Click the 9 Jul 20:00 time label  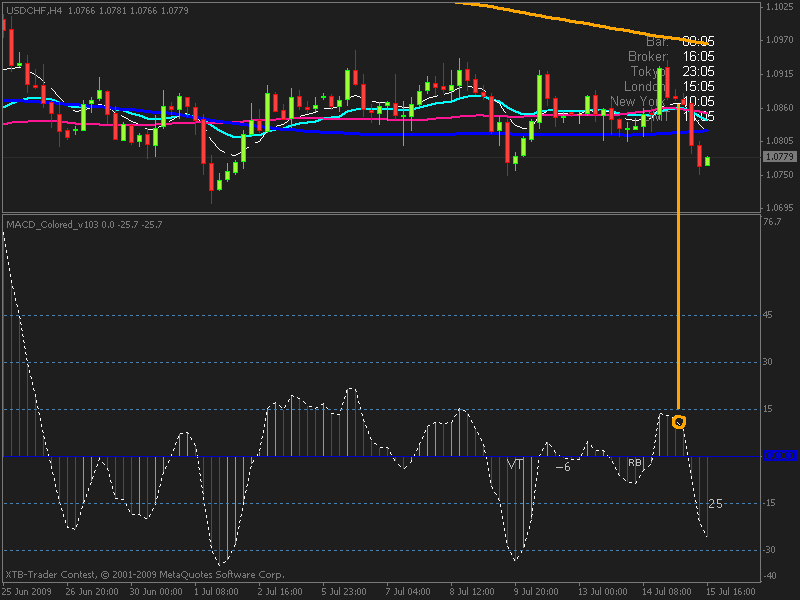click(x=536, y=592)
